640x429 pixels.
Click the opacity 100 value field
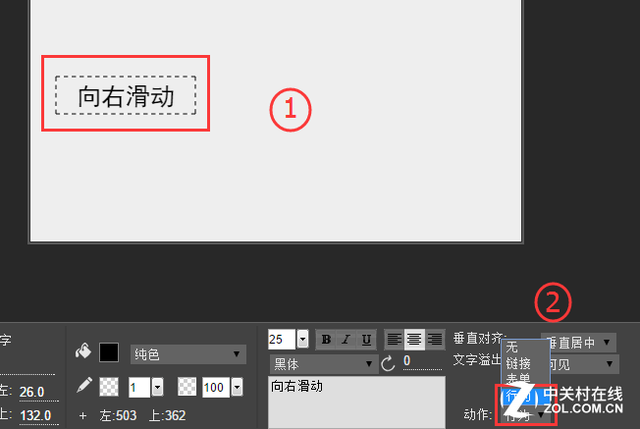216,387
